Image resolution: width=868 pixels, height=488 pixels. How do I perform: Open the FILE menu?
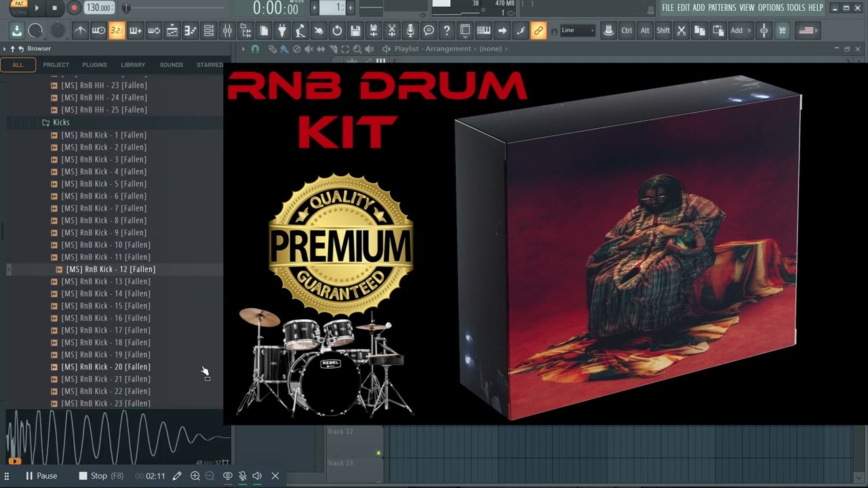point(668,7)
